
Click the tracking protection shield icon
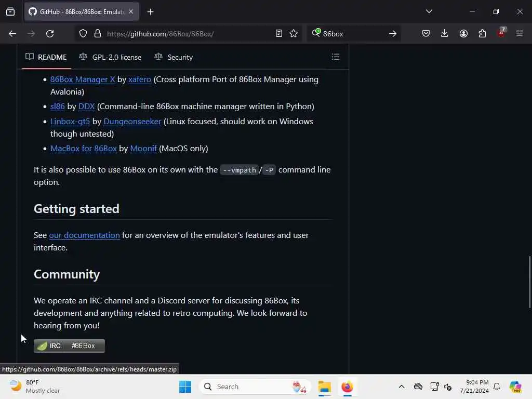(83, 34)
